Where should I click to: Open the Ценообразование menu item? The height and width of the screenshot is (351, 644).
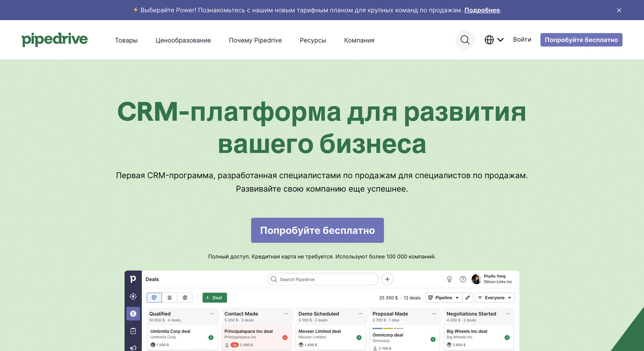[x=183, y=40]
